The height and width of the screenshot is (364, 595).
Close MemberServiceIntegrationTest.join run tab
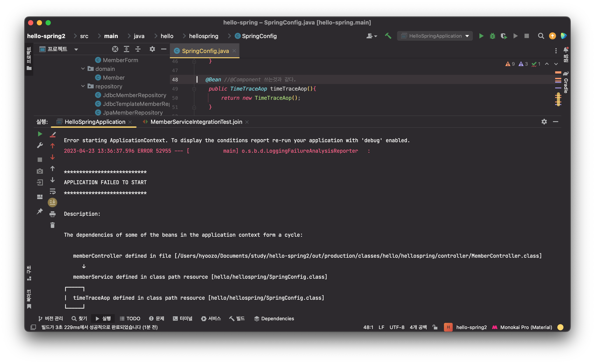[x=247, y=122]
